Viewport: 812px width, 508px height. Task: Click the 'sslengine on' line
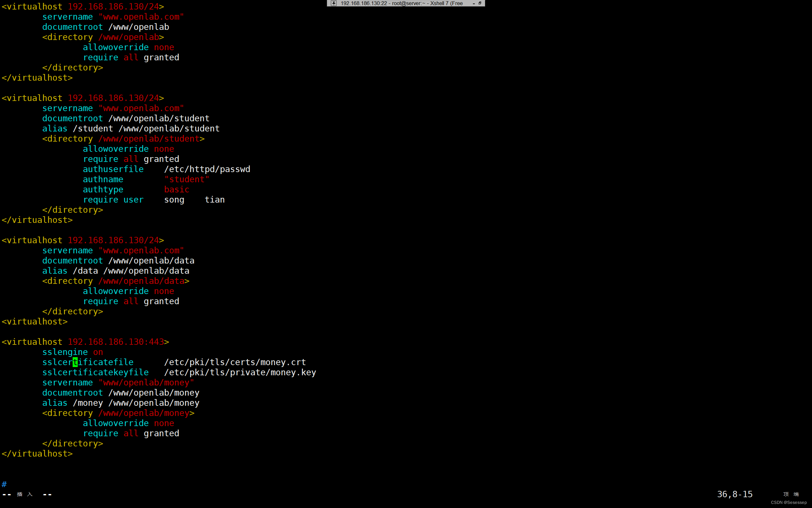click(x=72, y=352)
